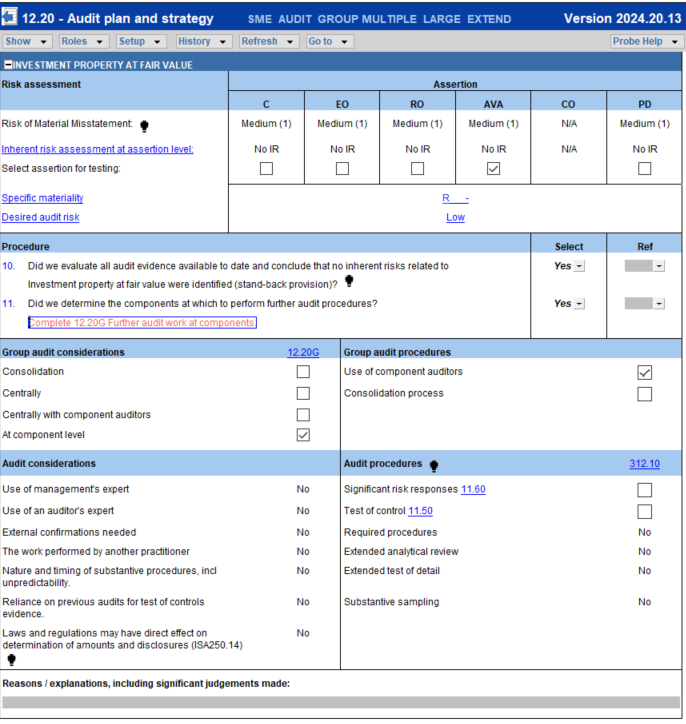Tick the Significant risk responses checkbox

coord(644,490)
